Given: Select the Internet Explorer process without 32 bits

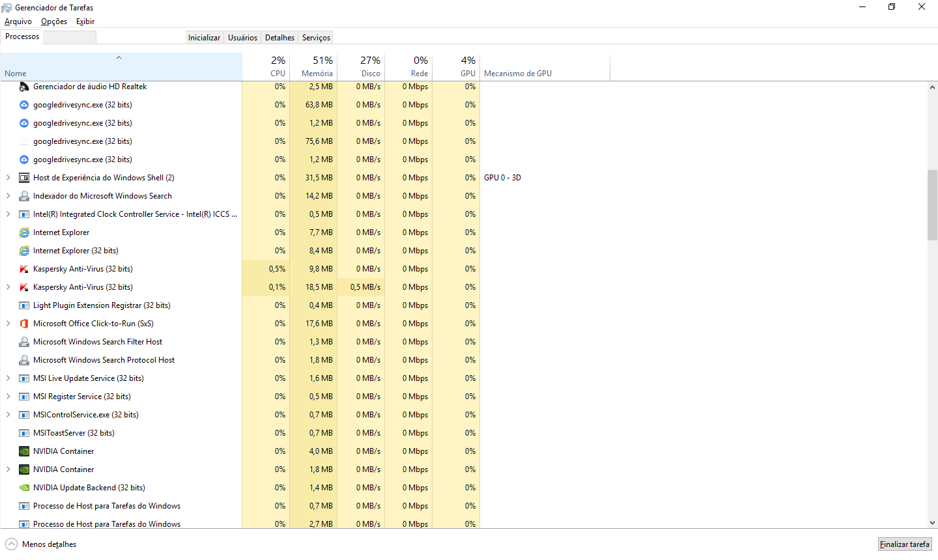Looking at the screenshot, I should click(61, 232).
